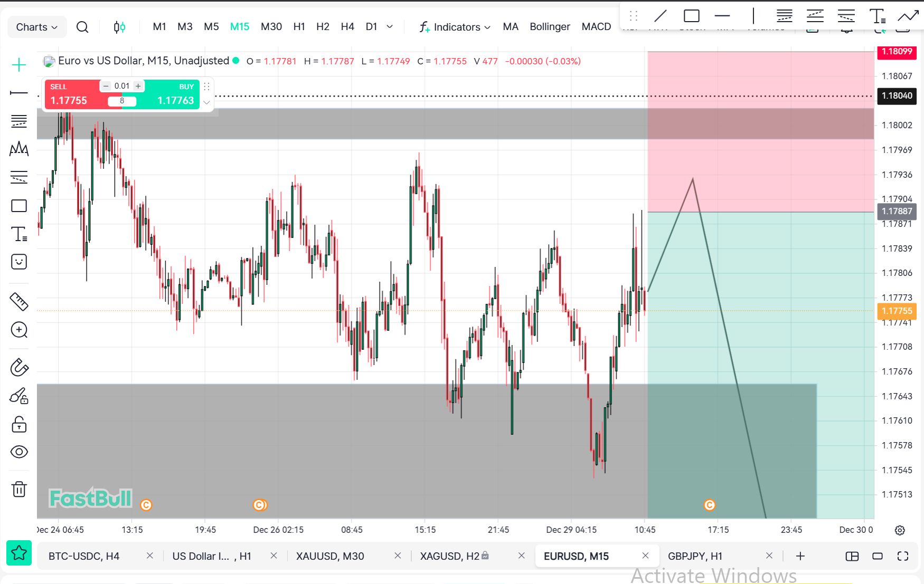The height and width of the screenshot is (584, 924).
Task: Switch to the GBPJPY, H1 tab
Action: (695, 556)
